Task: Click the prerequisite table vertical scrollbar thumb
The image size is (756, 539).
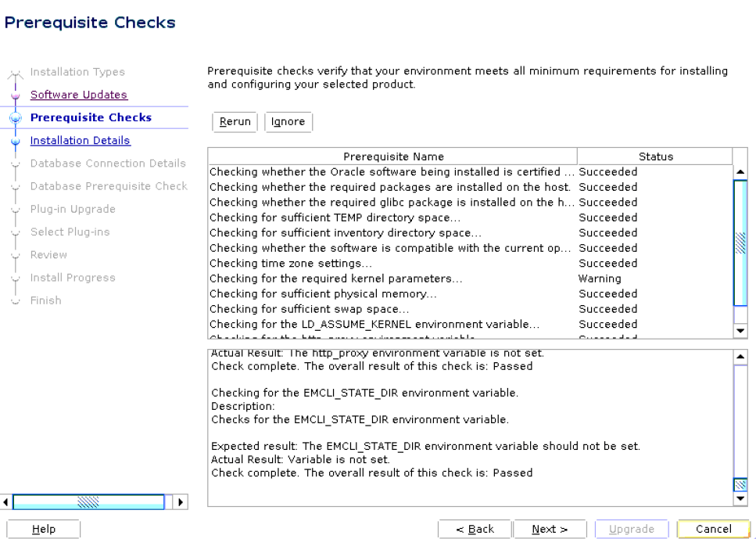Action: pyautogui.click(x=741, y=243)
